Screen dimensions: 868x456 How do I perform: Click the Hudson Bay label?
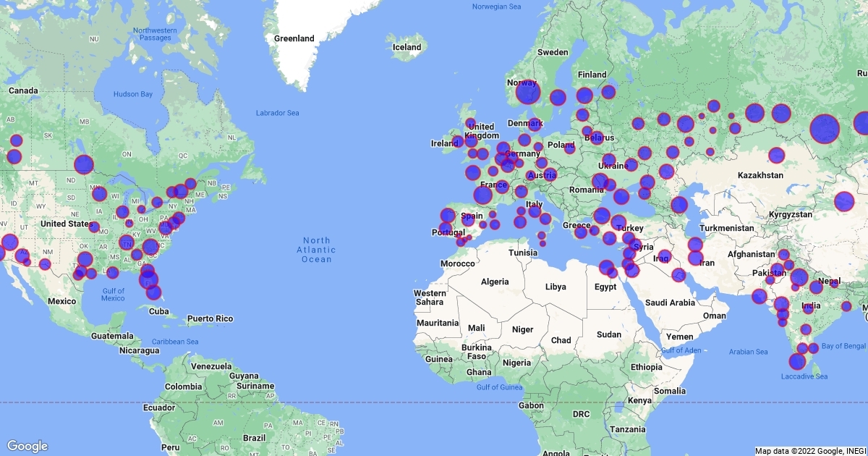coord(133,94)
